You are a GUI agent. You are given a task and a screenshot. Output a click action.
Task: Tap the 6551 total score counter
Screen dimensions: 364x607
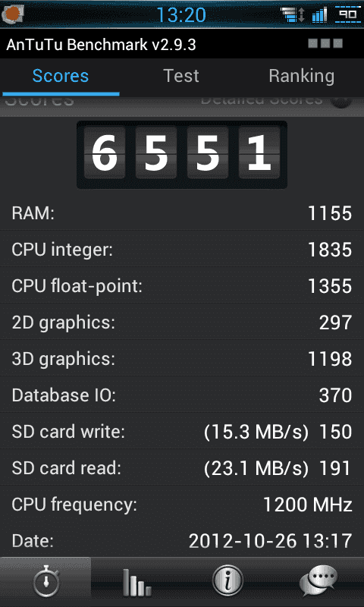tap(182, 155)
